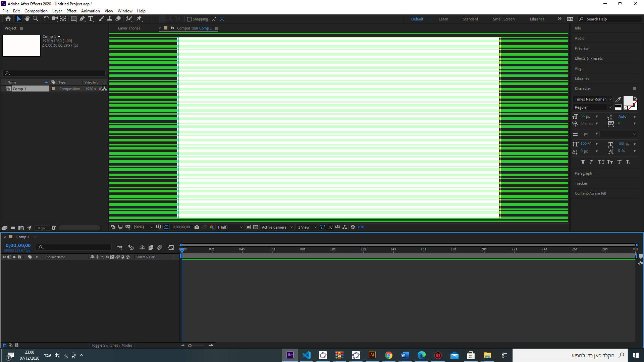Viewport: 644px width, 362px height.
Task: Click Toggle Switches / Modes button
Action: (112, 345)
